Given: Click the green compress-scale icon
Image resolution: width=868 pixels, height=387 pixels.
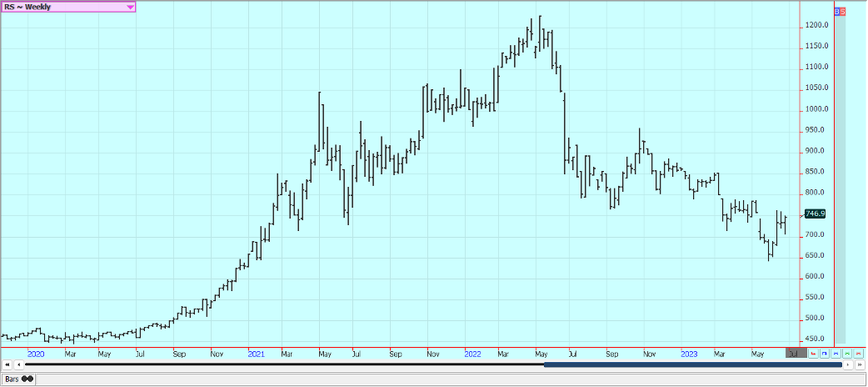Looking at the screenshot, I should (x=847, y=353).
